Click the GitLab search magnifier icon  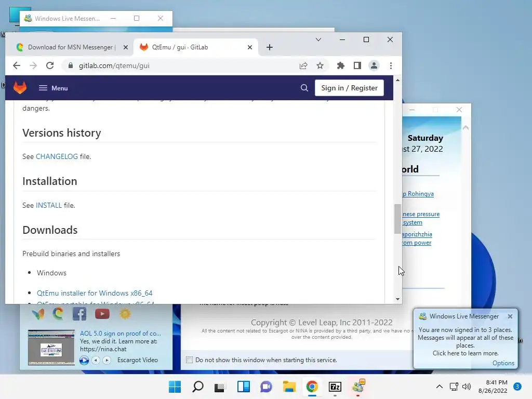[304, 88]
